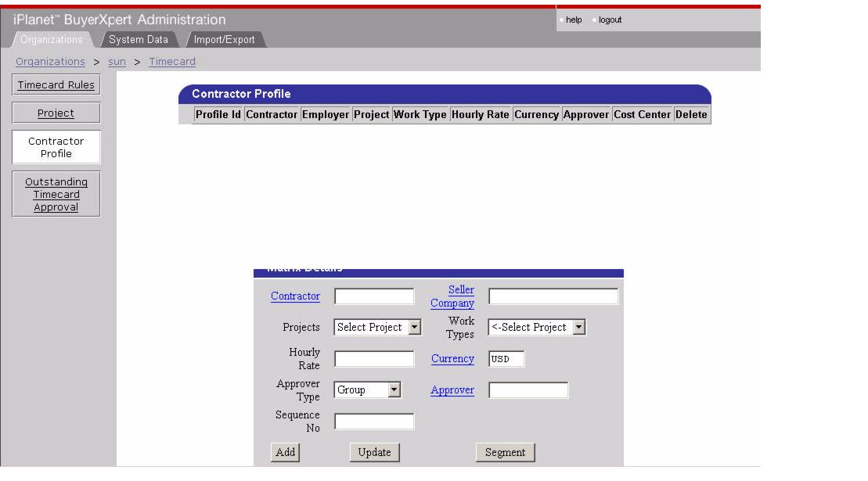868x481 pixels.
Task: Click the Cost Center column header
Action: [642, 114]
